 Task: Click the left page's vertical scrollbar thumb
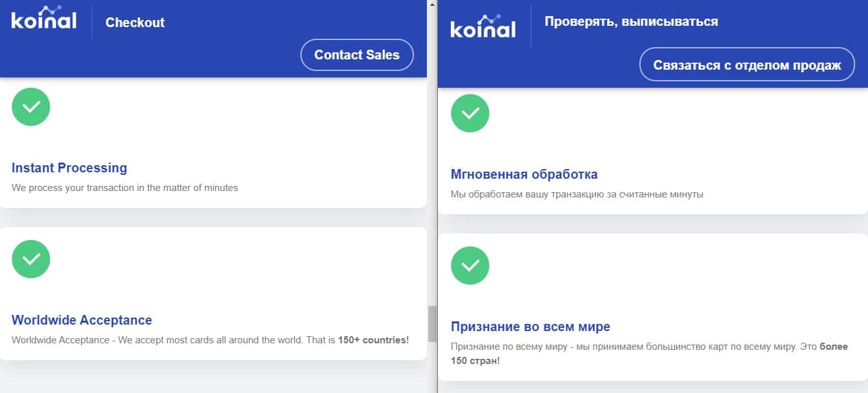pos(432,323)
